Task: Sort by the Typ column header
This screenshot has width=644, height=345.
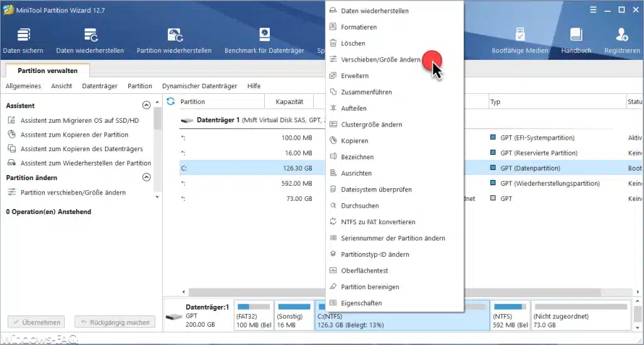Action: (557, 101)
